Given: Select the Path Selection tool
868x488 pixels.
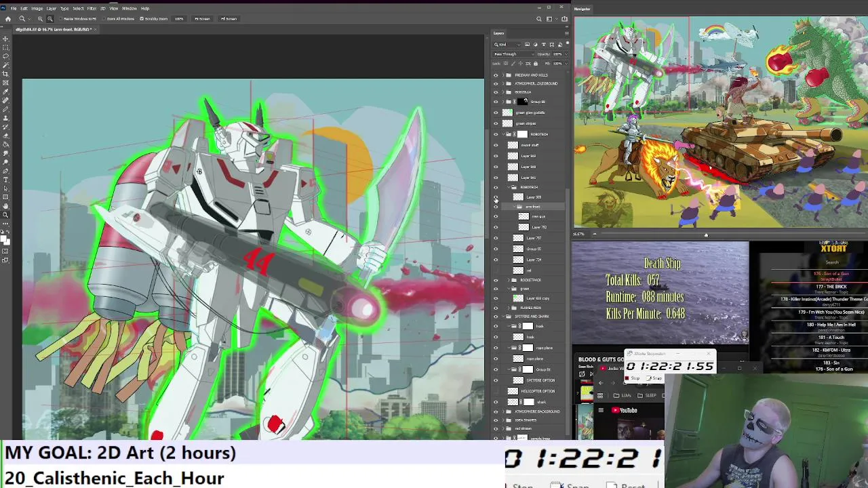Looking at the screenshot, I should coord(5,188).
